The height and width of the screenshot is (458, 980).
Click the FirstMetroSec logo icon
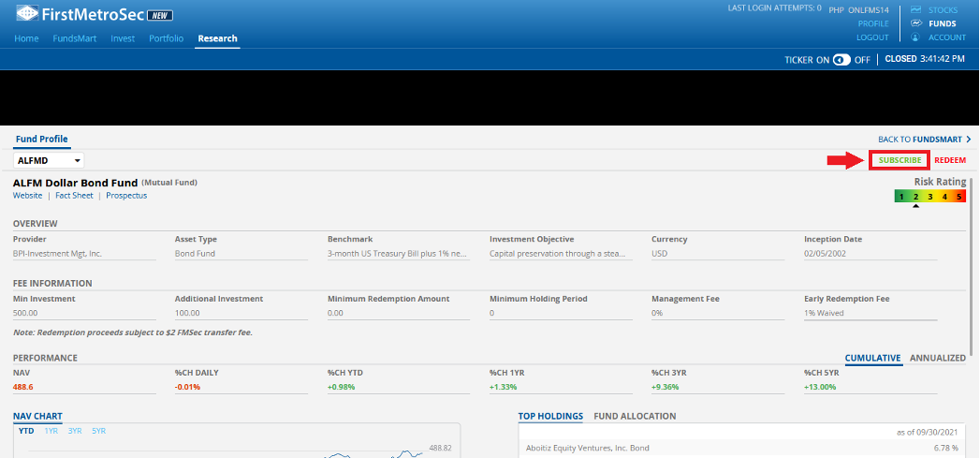click(x=26, y=14)
